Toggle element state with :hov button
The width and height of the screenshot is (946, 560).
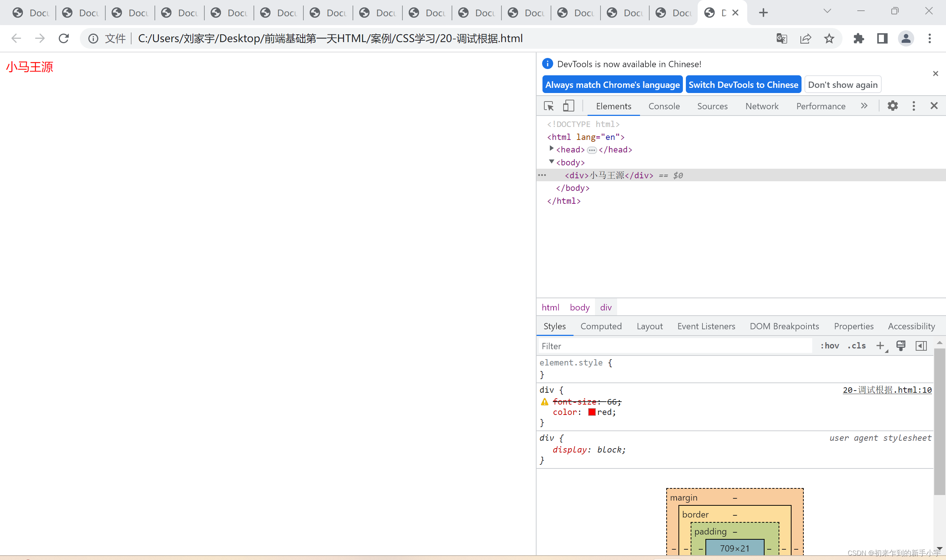(x=830, y=345)
